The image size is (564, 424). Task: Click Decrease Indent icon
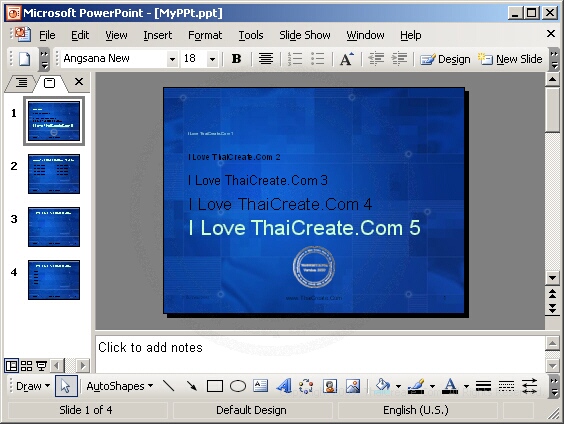(x=376, y=59)
